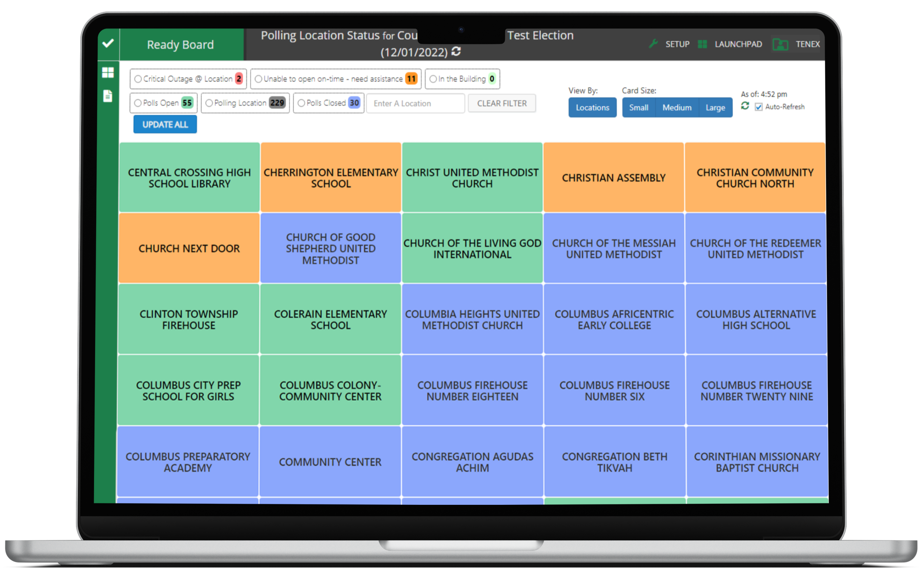Click the checkmark logo icon
This screenshot has height=573, width=924.
coord(108,43)
